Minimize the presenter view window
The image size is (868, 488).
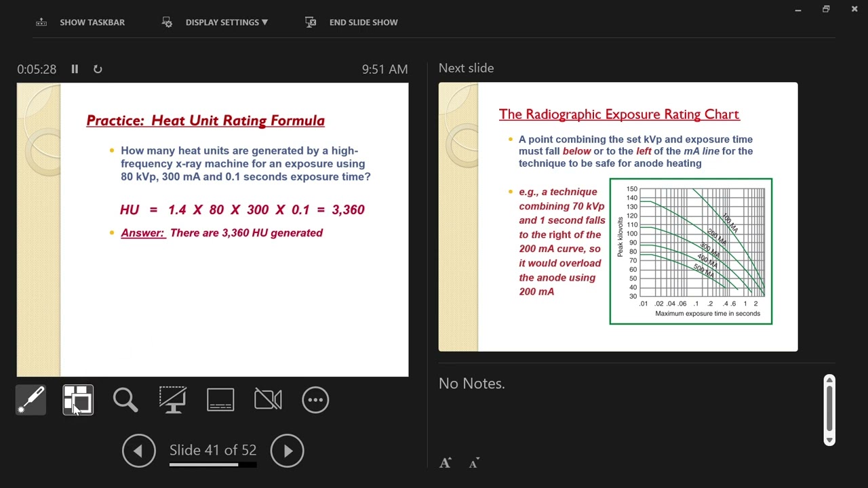click(x=798, y=9)
